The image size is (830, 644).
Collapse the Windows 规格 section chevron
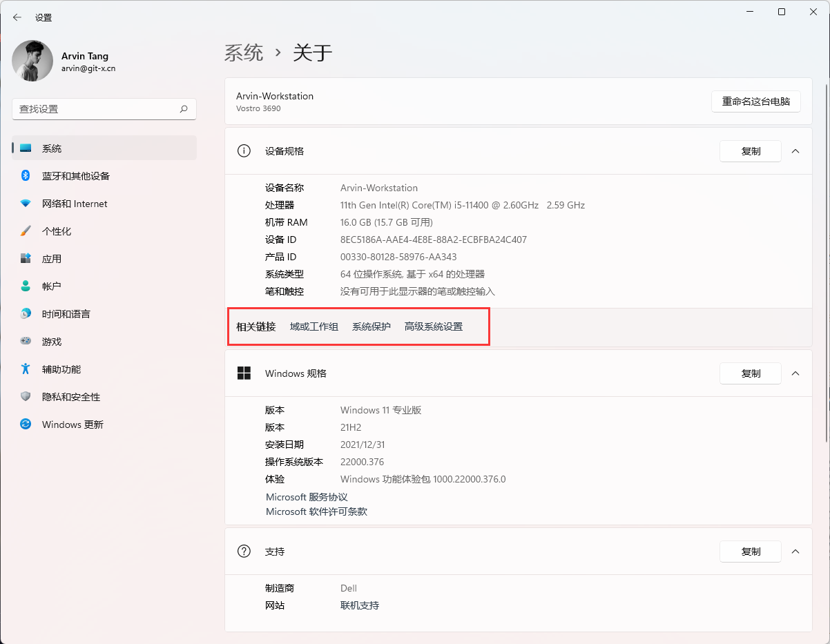(x=795, y=373)
